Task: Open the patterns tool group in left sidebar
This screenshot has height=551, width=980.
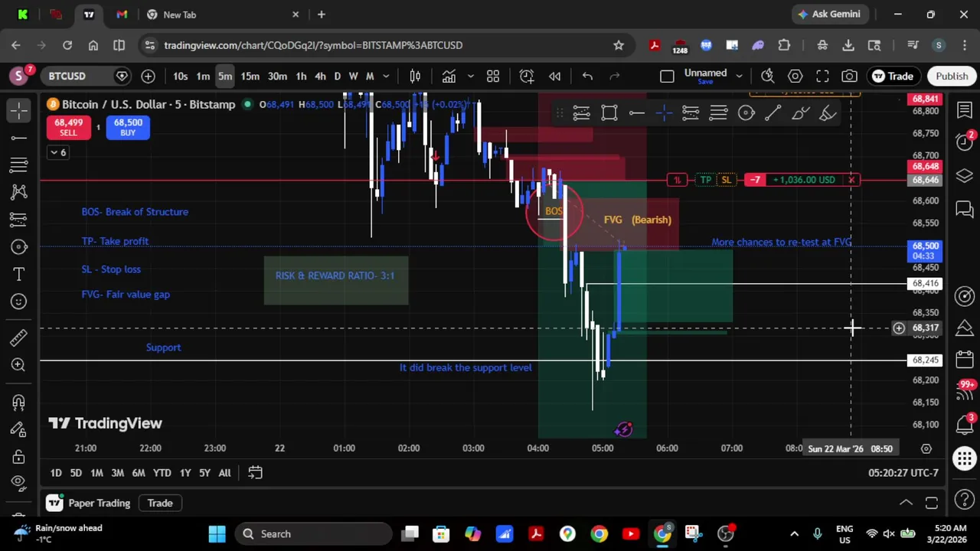Action: point(19,192)
